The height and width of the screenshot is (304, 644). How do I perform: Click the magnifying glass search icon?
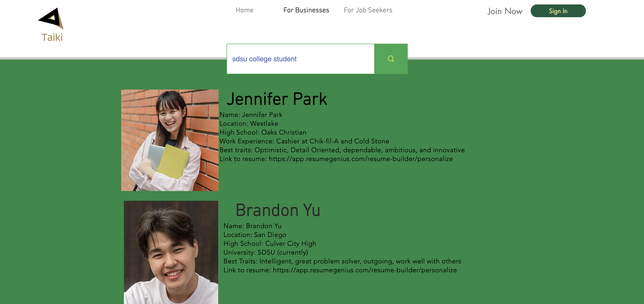(391, 59)
